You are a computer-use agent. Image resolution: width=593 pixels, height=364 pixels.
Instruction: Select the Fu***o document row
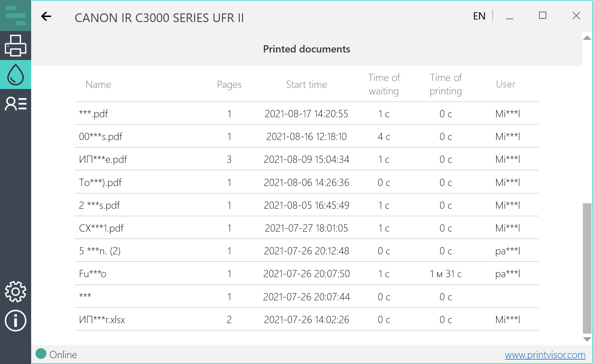306,274
